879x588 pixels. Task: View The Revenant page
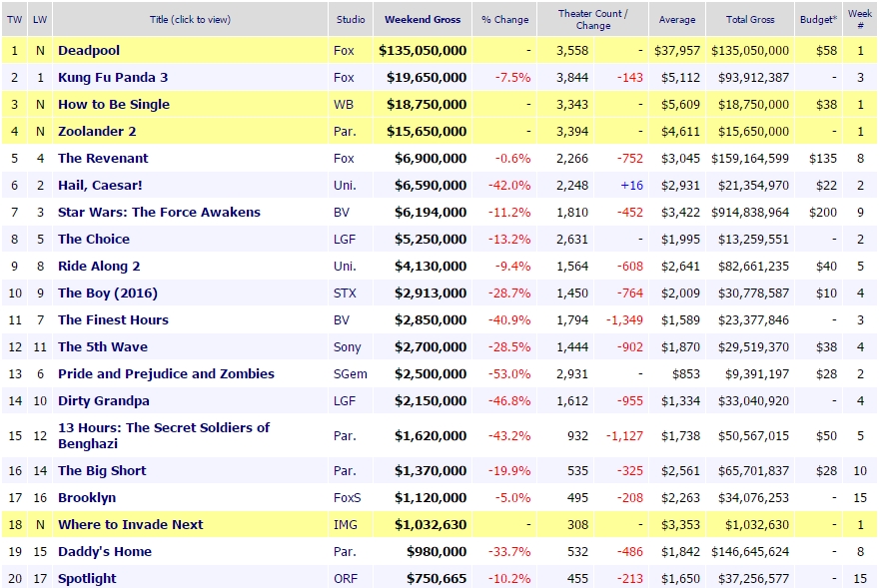103,158
